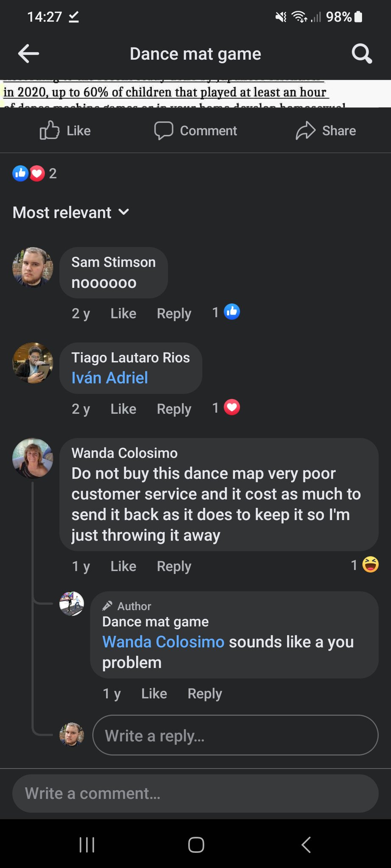Tap the post Share arrow icon
The height and width of the screenshot is (868, 391).
point(306,131)
